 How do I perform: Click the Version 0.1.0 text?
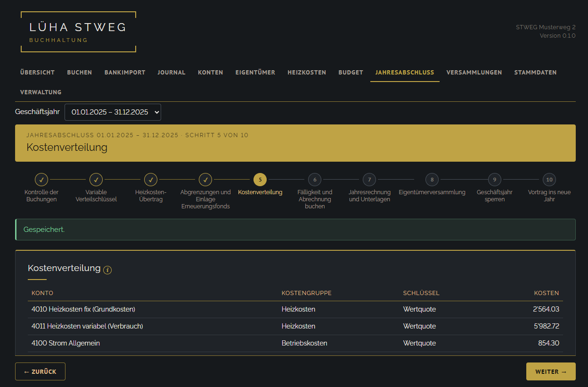pos(558,36)
